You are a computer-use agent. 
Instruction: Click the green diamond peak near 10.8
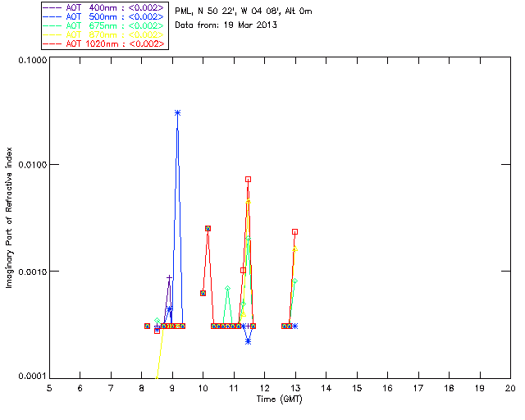(x=228, y=289)
